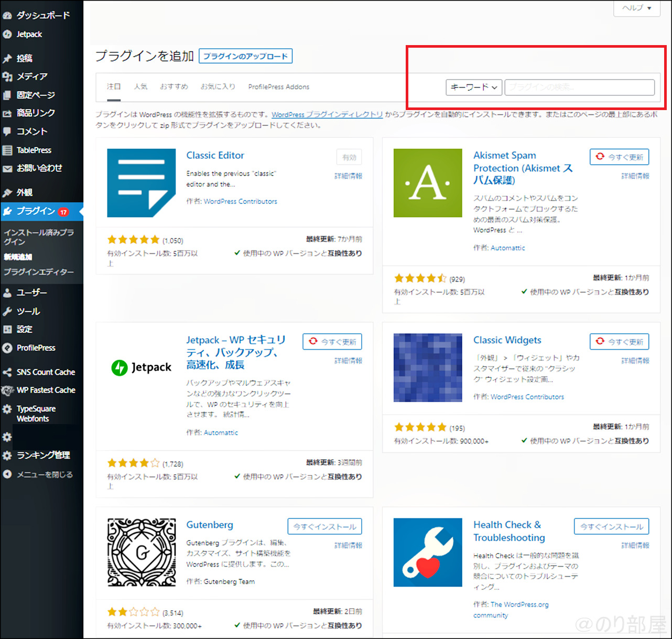Click the Gutenberg ornamental G thumbnail

pyautogui.click(x=142, y=553)
